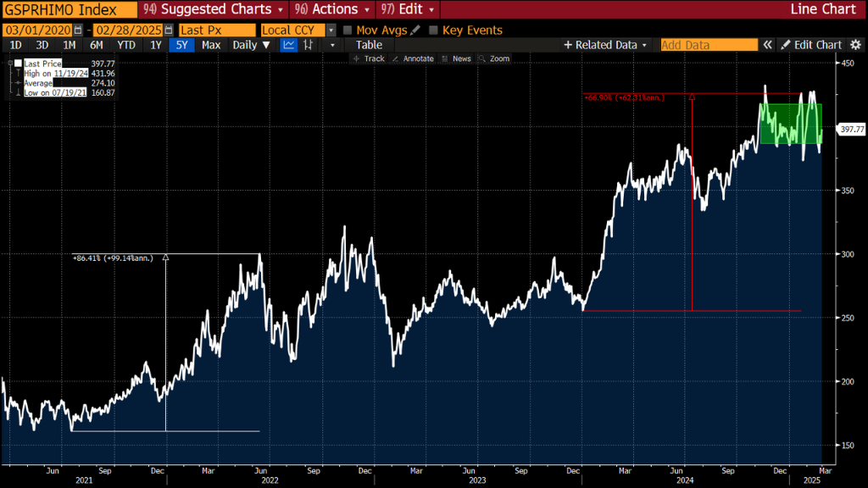Collapse side panel with double chevron icon

click(767, 46)
